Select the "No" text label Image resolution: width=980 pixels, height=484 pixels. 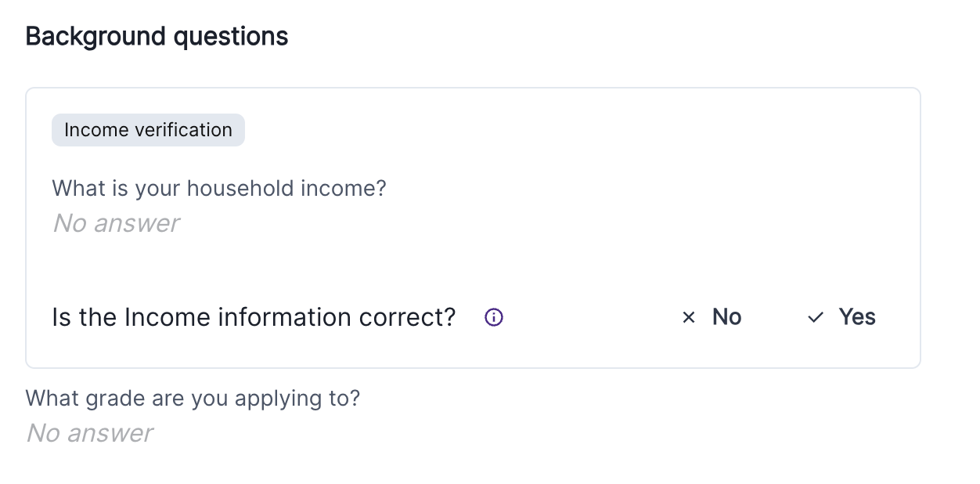pos(726,317)
